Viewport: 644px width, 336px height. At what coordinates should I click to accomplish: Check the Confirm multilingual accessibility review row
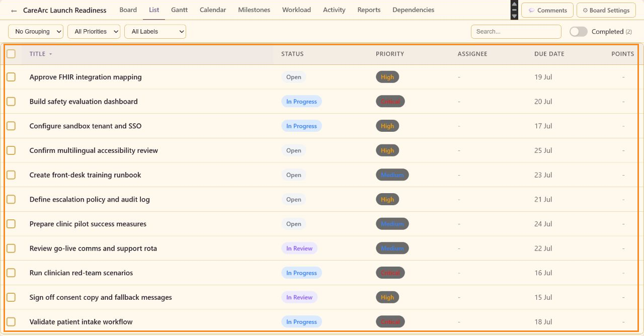11,150
